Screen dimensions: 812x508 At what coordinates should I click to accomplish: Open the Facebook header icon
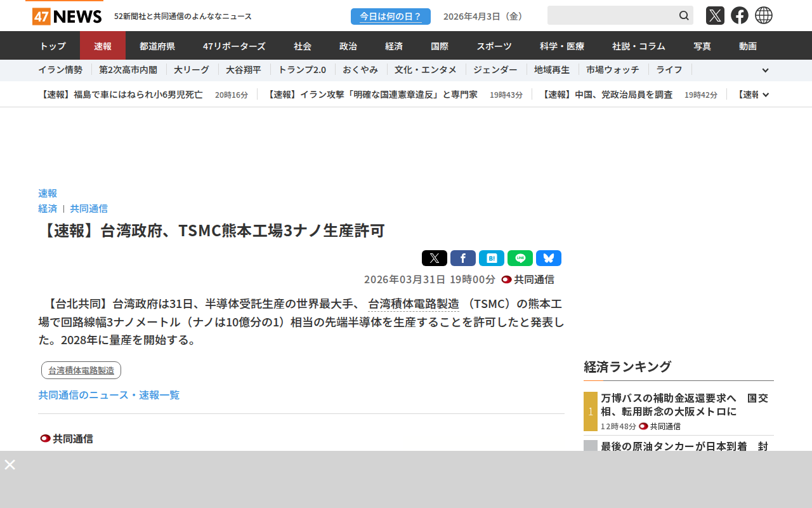(x=740, y=15)
